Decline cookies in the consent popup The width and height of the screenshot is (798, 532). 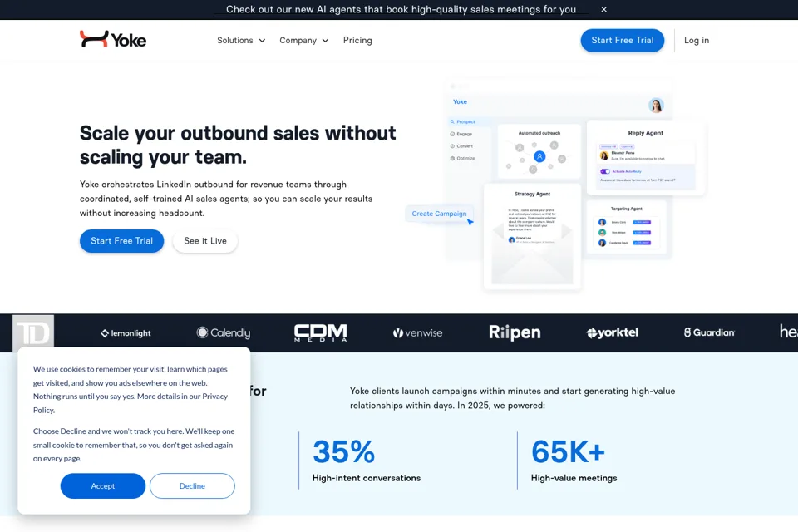pos(192,486)
